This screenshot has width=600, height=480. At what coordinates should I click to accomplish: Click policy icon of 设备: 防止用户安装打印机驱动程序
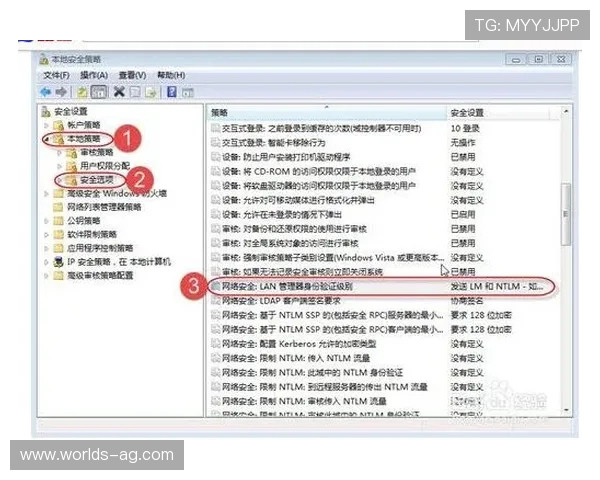pyautogui.click(x=215, y=157)
